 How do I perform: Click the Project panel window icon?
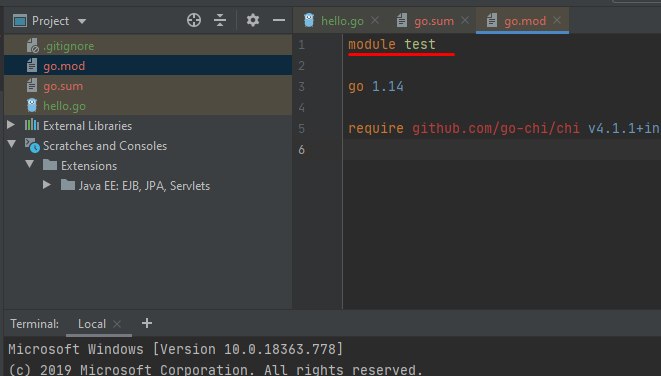20,21
